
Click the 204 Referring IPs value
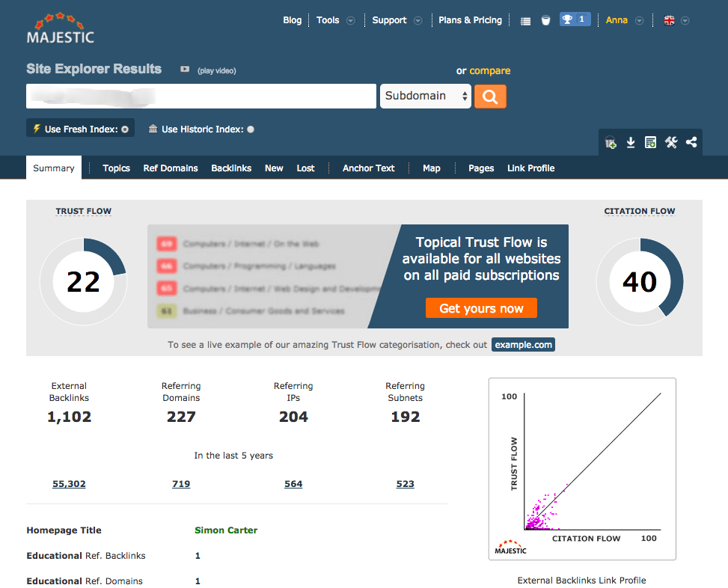tap(293, 416)
